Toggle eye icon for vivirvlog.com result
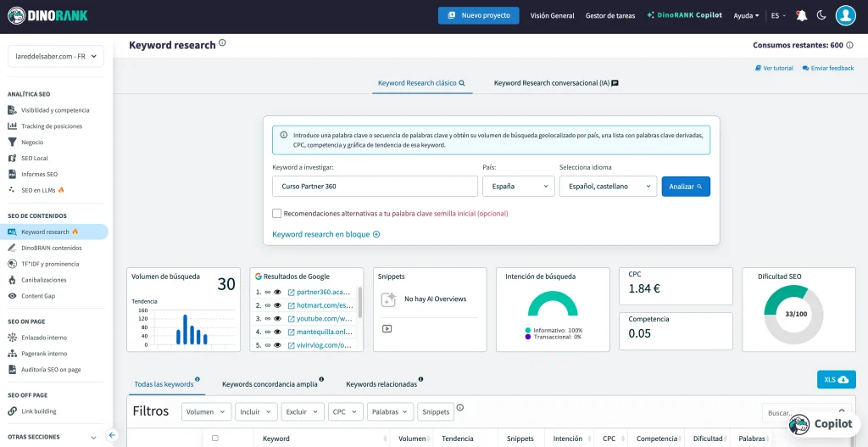The image size is (868, 447). click(278, 345)
